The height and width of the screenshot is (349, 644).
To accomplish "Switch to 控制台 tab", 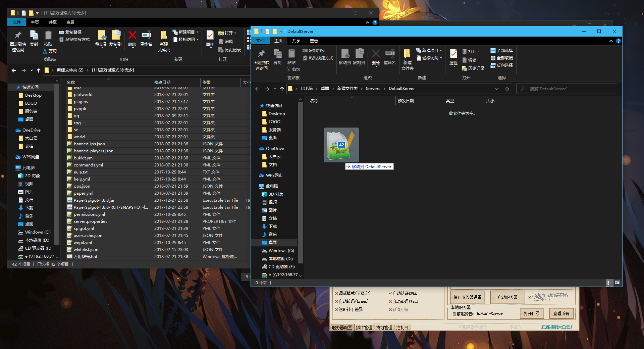I will click(402, 328).
